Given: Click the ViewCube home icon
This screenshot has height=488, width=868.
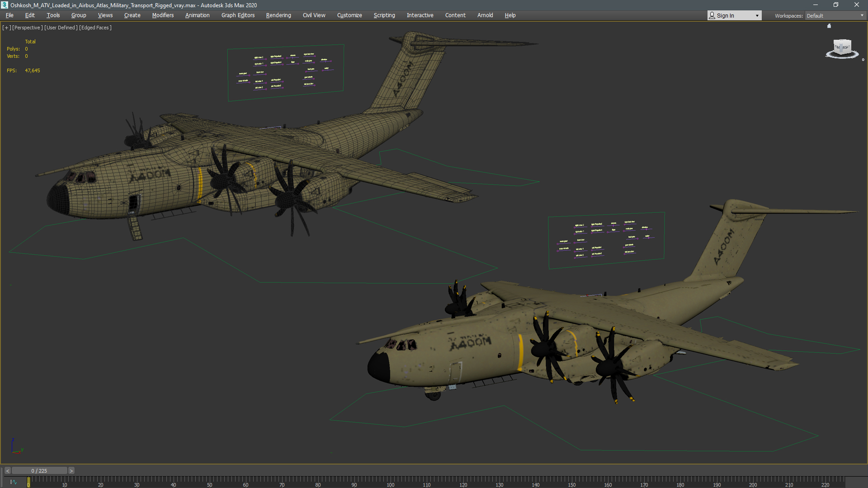Looking at the screenshot, I should click(x=829, y=26).
